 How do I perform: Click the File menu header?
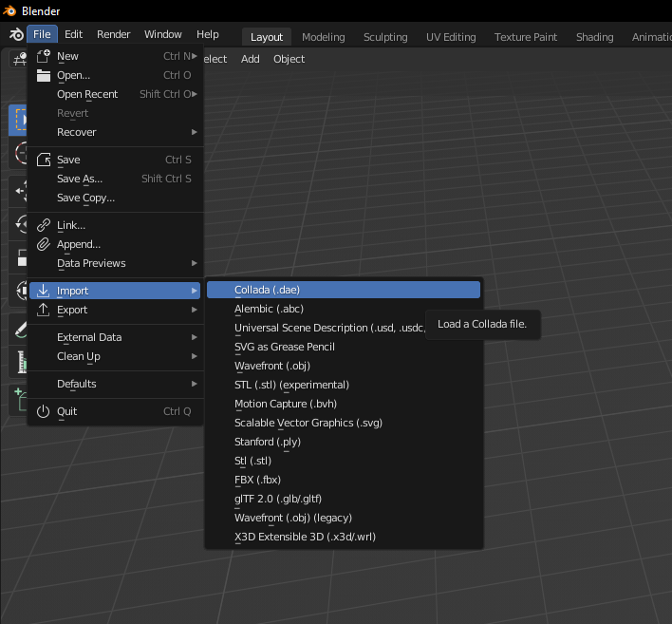[42, 34]
